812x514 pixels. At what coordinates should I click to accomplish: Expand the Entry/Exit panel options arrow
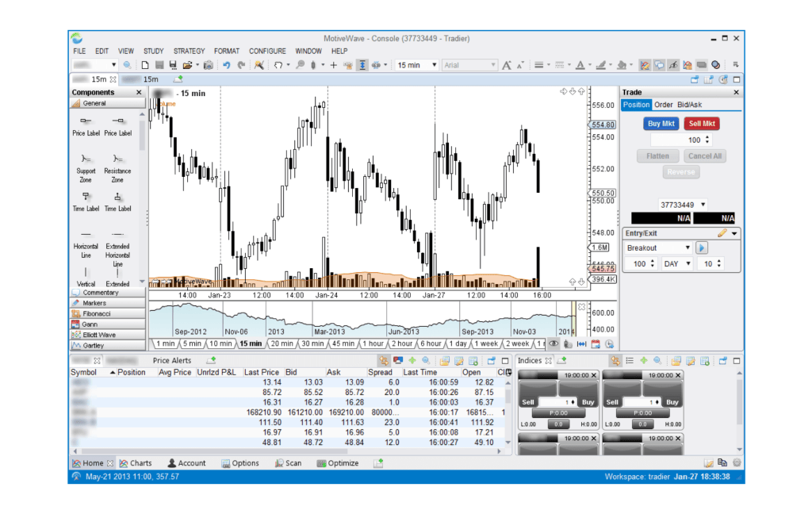click(x=734, y=234)
